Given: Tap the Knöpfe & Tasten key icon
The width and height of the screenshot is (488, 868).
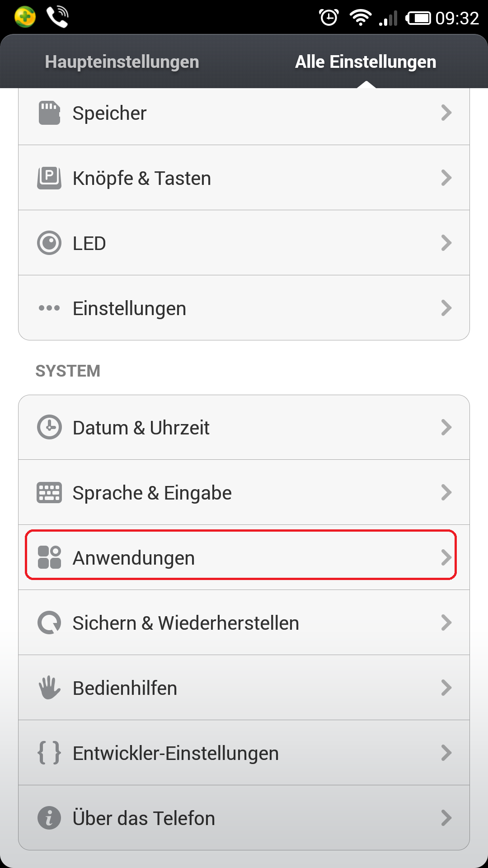Looking at the screenshot, I should point(49,178).
